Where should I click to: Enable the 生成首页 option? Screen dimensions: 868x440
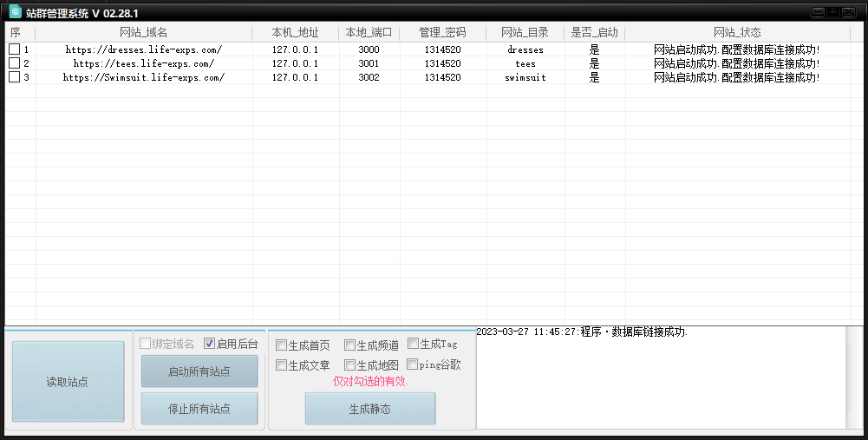pyautogui.click(x=281, y=345)
